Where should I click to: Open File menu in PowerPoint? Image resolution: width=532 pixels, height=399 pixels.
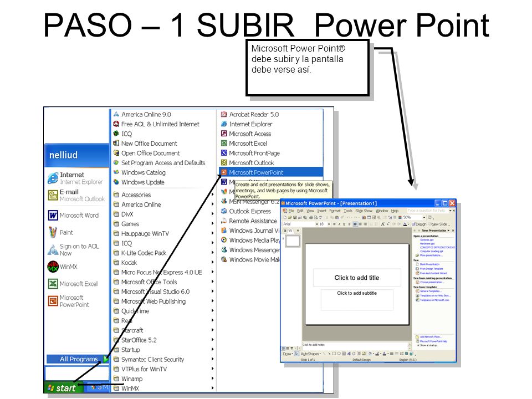tap(291, 211)
